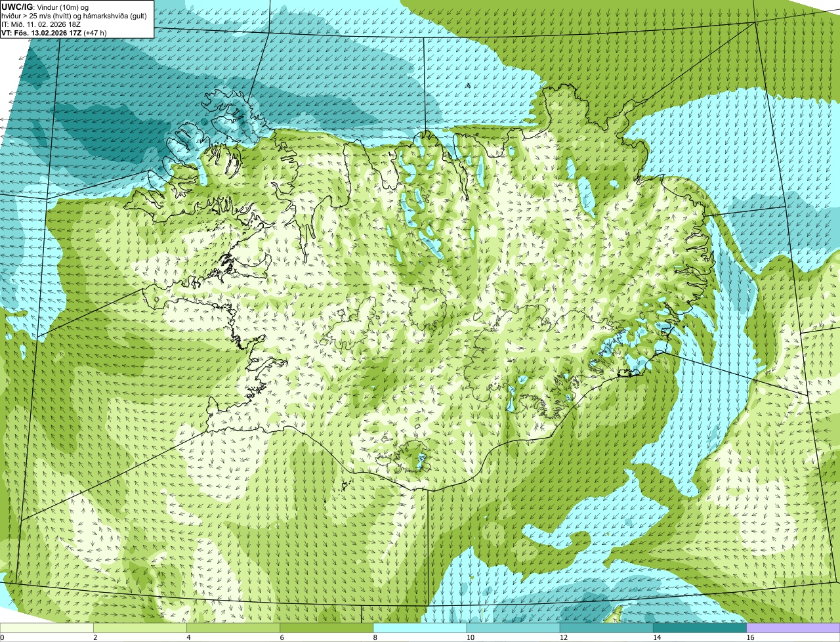Click the valid time 'VT: Fös. 13.02.2026 17Z (+47 h)'
Viewport: 840px width, 642px height.
[54, 32]
